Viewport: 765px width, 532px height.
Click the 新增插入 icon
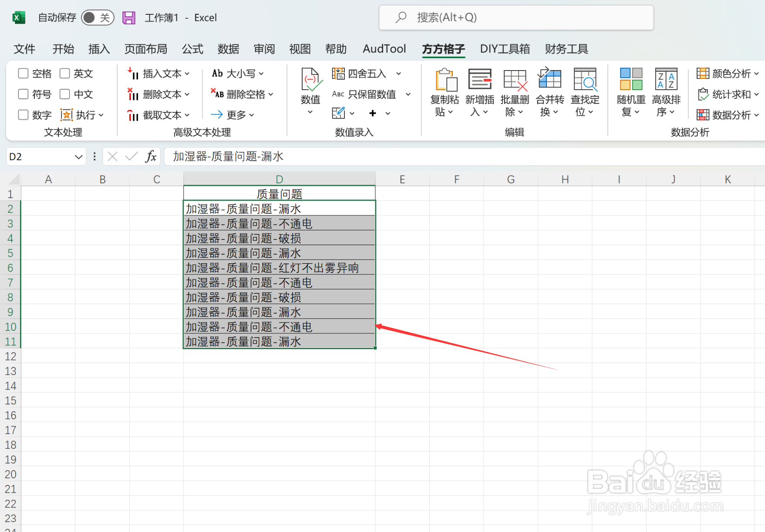coord(480,79)
